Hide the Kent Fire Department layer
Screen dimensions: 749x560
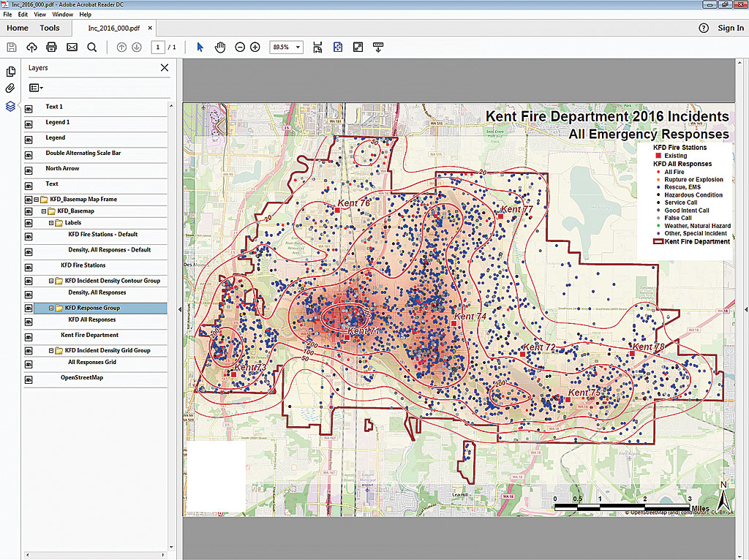point(29,336)
